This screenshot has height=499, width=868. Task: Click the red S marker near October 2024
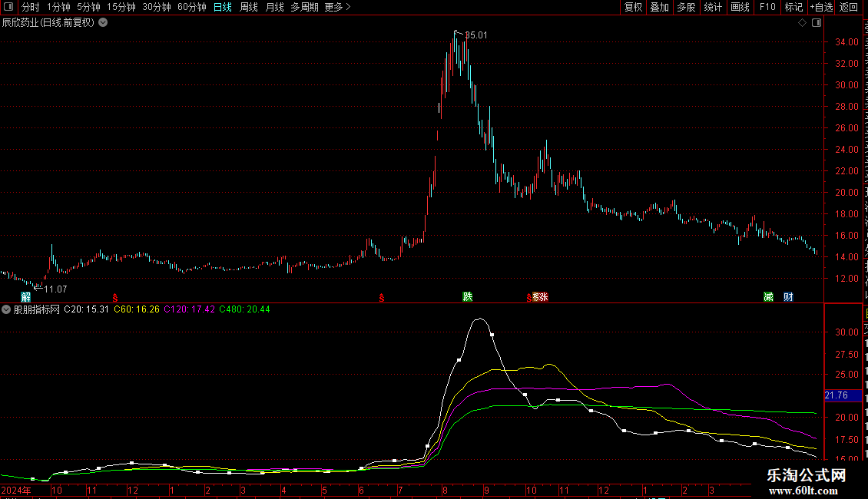pyautogui.click(x=115, y=298)
